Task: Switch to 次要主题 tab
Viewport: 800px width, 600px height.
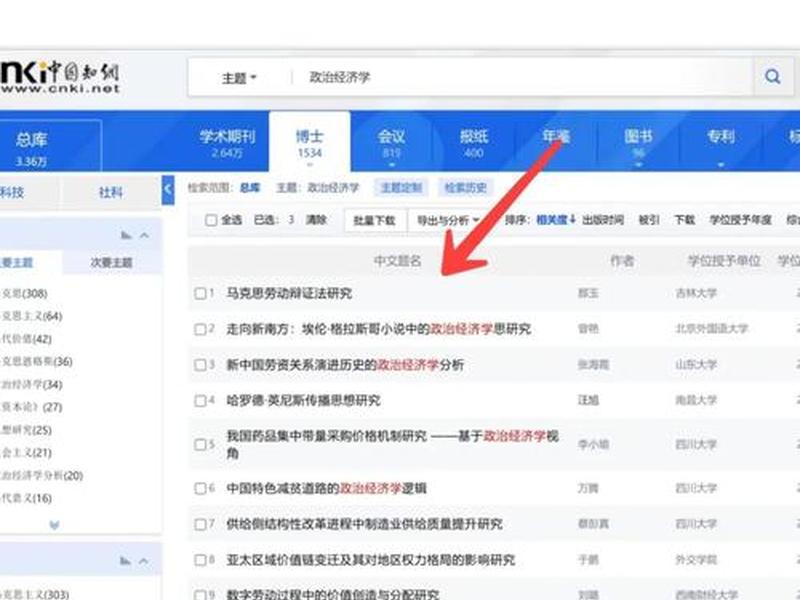Action: (x=112, y=263)
